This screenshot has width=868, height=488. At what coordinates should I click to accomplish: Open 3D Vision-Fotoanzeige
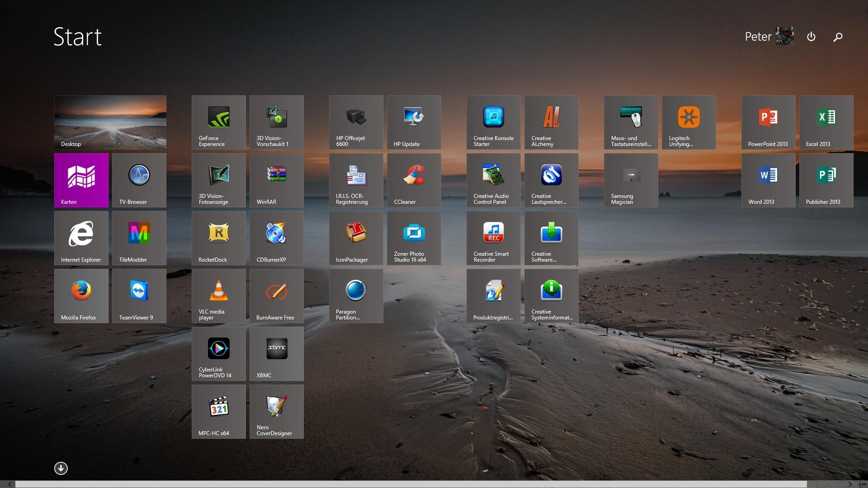point(219,180)
